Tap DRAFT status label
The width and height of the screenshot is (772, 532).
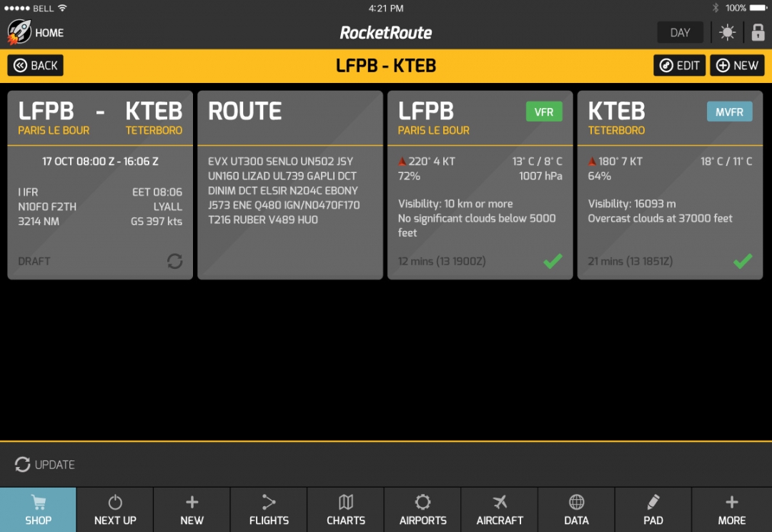(34, 262)
